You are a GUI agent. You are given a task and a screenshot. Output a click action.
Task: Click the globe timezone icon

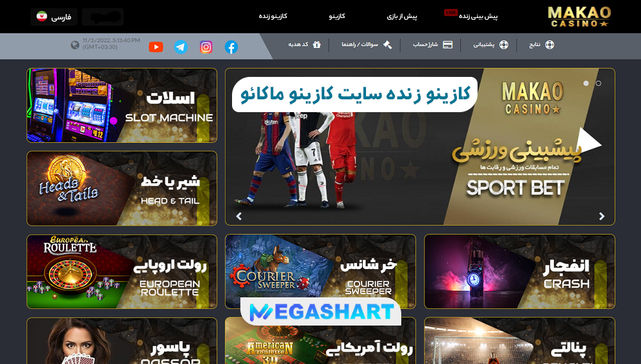coord(75,45)
